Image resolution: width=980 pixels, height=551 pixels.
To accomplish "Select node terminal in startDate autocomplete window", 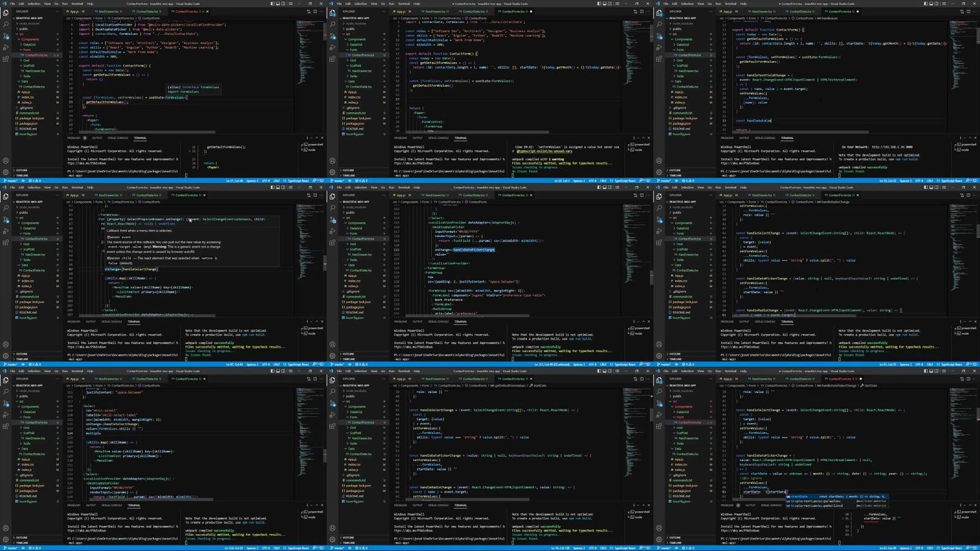I will click(x=964, y=517).
